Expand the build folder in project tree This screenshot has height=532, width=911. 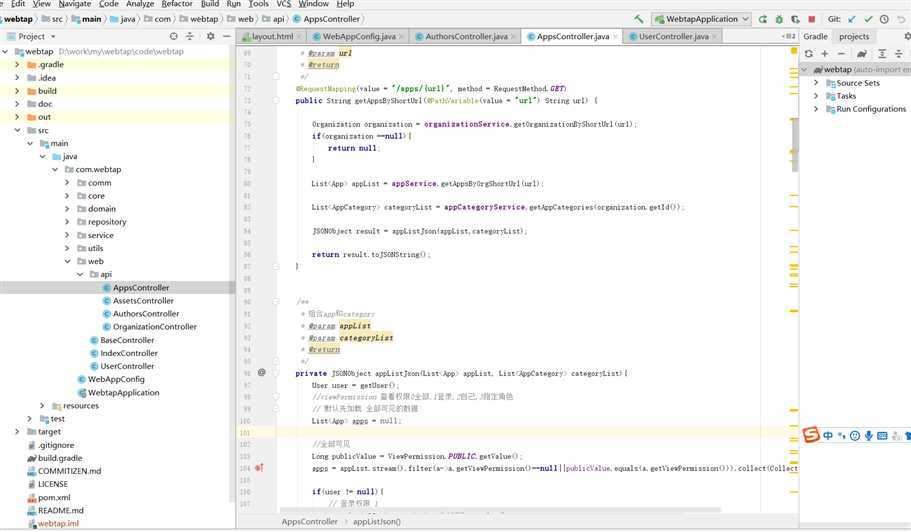click(17, 91)
